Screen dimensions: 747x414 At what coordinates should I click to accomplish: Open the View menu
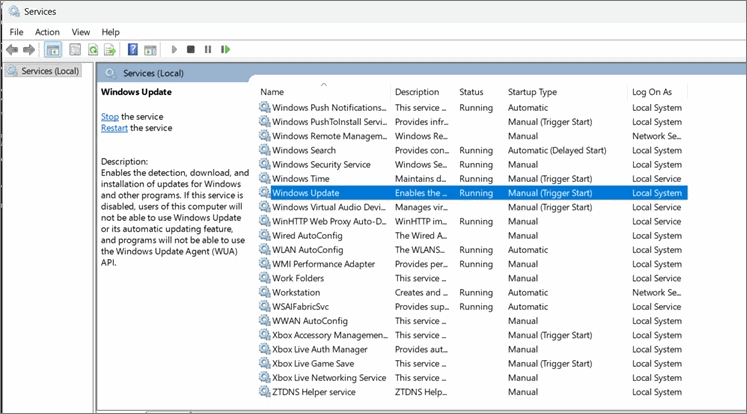click(80, 32)
